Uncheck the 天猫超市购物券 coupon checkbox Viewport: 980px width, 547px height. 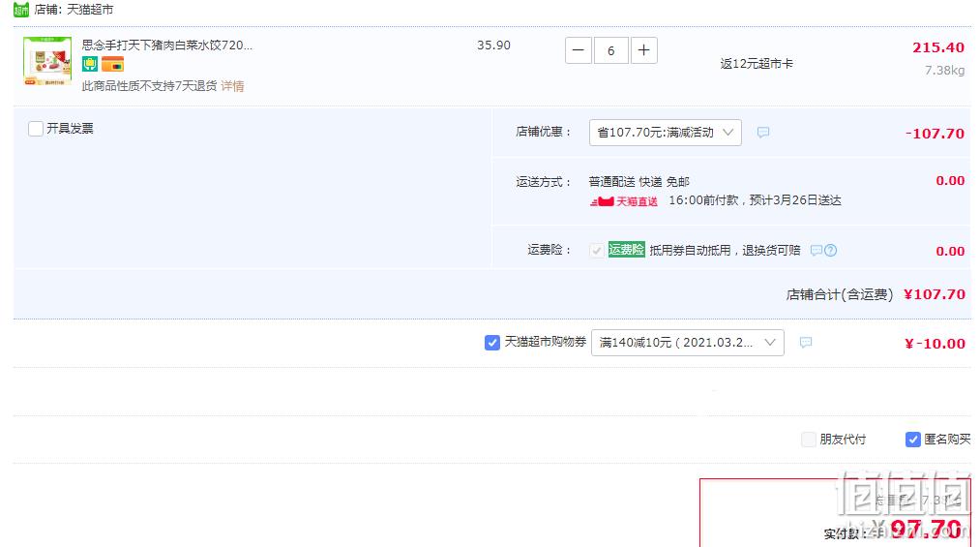pos(491,343)
